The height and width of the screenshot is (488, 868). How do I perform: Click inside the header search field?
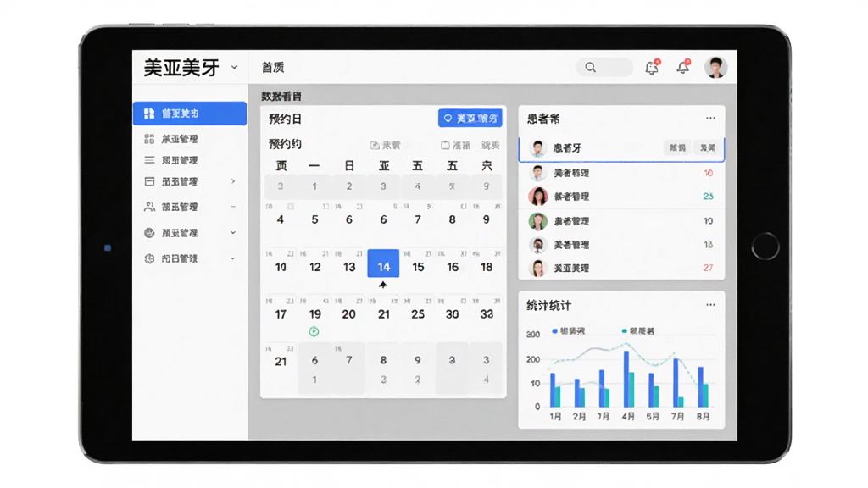click(604, 68)
